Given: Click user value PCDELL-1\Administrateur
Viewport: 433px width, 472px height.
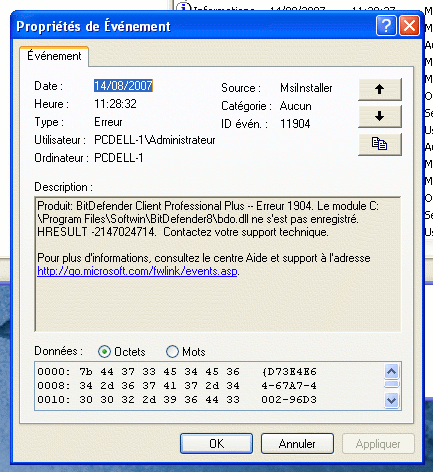Looking at the screenshot, I should click(x=155, y=140).
